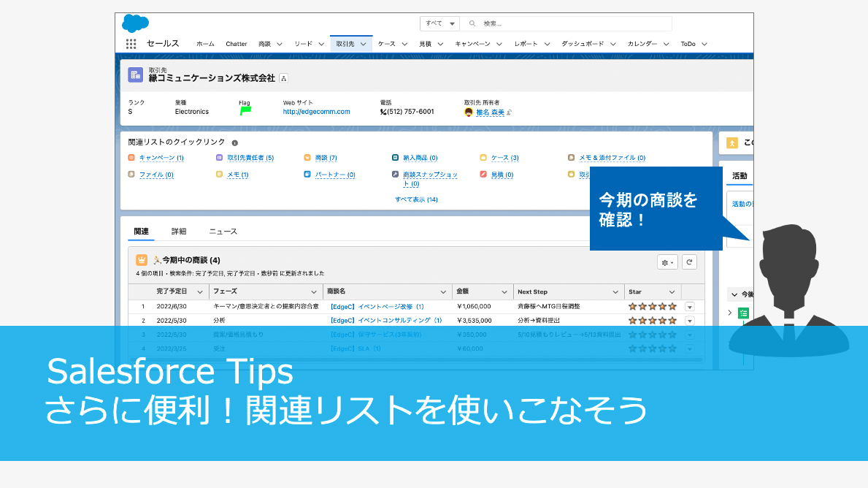Click the crown icon of 今期中の商談 list
The image size is (868, 488).
click(142, 260)
